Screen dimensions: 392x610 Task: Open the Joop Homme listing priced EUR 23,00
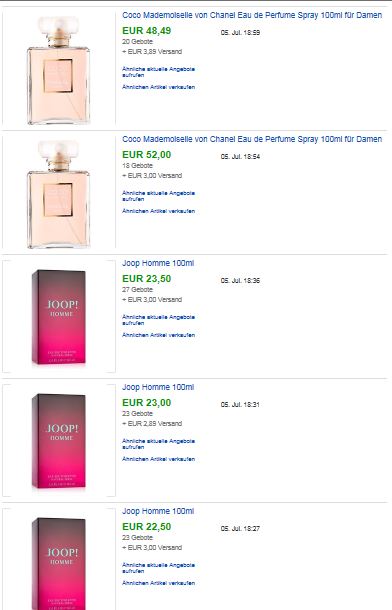[x=158, y=387]
